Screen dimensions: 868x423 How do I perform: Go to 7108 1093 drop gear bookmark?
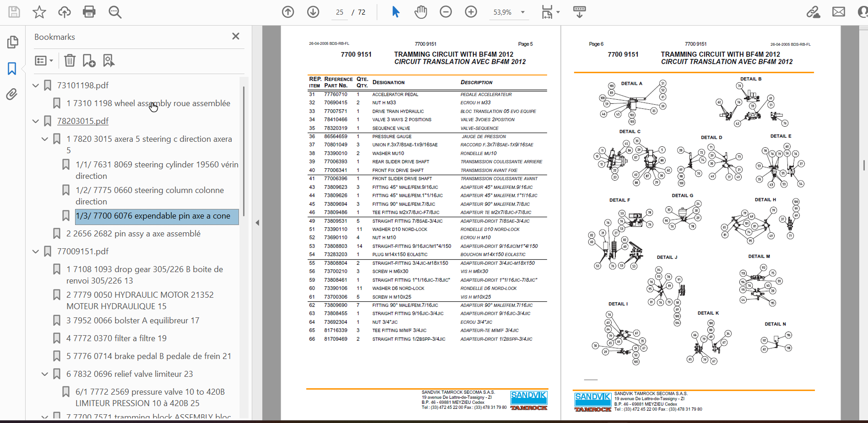pos(145,275)
